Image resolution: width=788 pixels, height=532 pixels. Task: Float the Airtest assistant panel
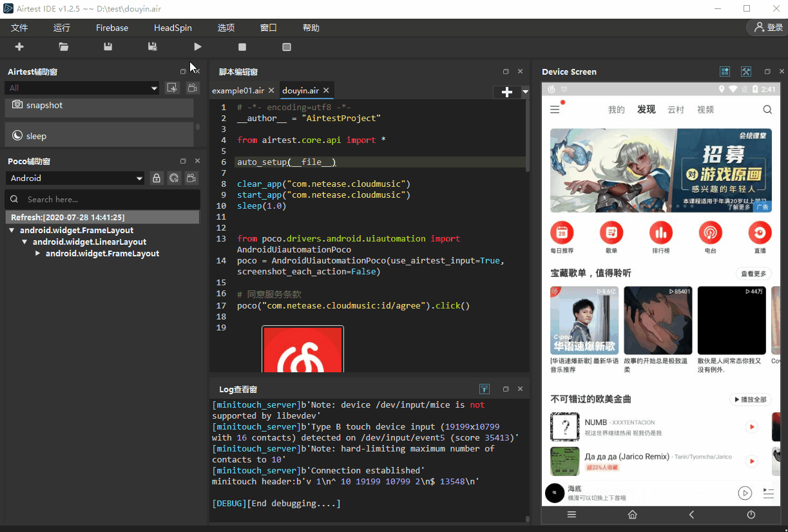pos(183,71)
